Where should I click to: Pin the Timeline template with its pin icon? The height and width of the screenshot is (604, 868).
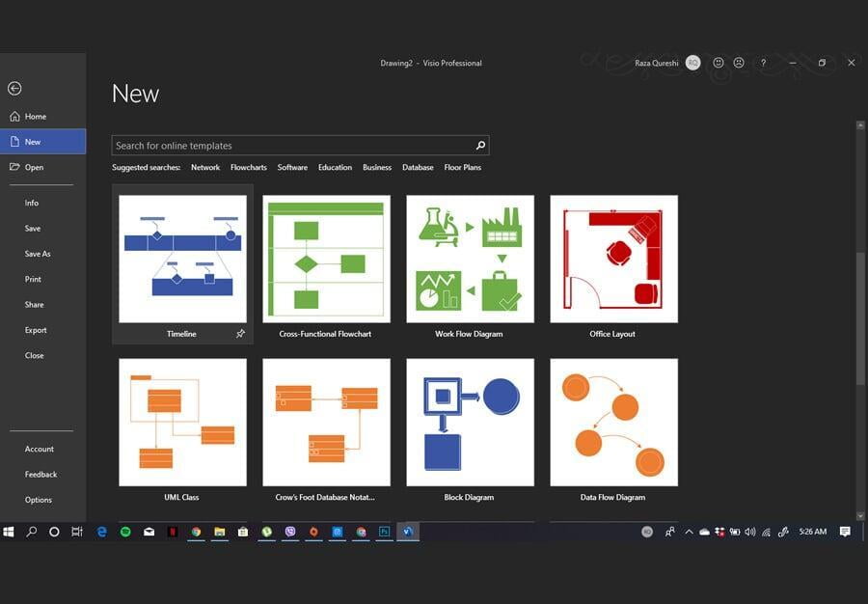[x=240, y=334]
